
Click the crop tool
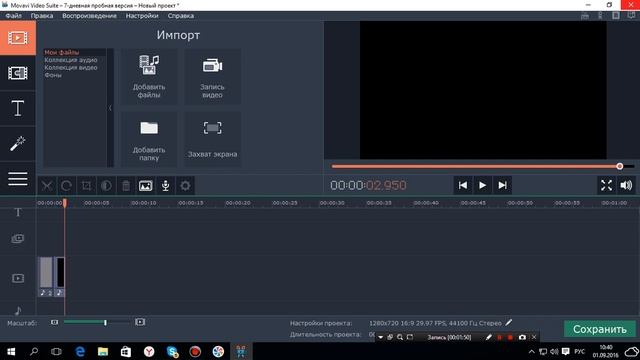click(x=86, y=186)
